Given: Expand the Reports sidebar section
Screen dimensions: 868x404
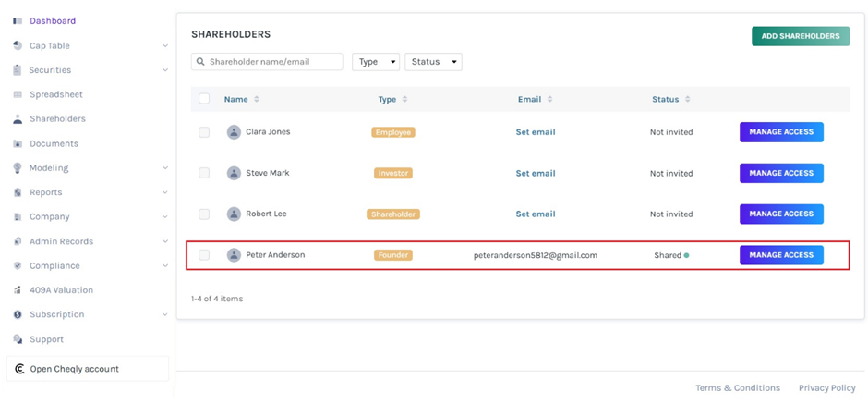Looking at the screenshot, I should (x=164, y=192).
